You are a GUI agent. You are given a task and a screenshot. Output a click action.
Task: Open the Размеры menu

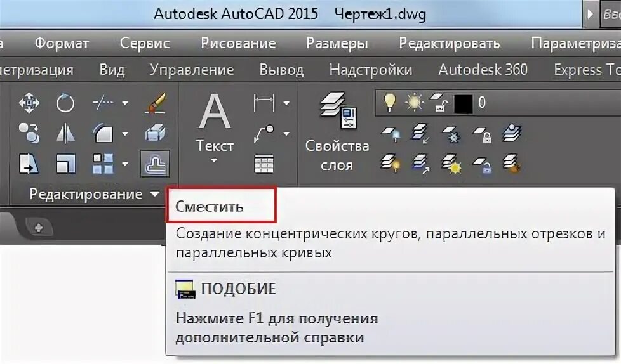pyautogui.click(x=337, y=43)
